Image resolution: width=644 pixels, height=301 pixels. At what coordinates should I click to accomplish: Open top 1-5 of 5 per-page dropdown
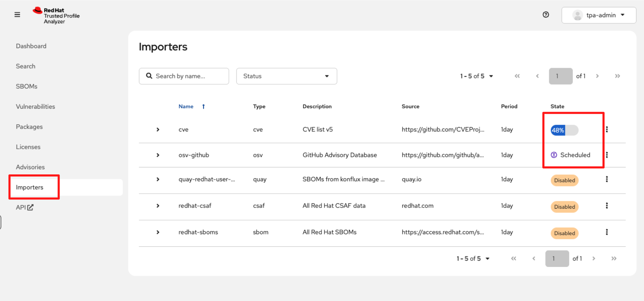[x=476, y=76]
